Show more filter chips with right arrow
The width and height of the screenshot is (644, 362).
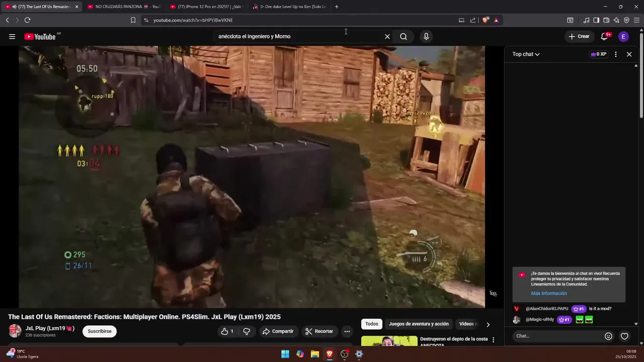[488, 324]
